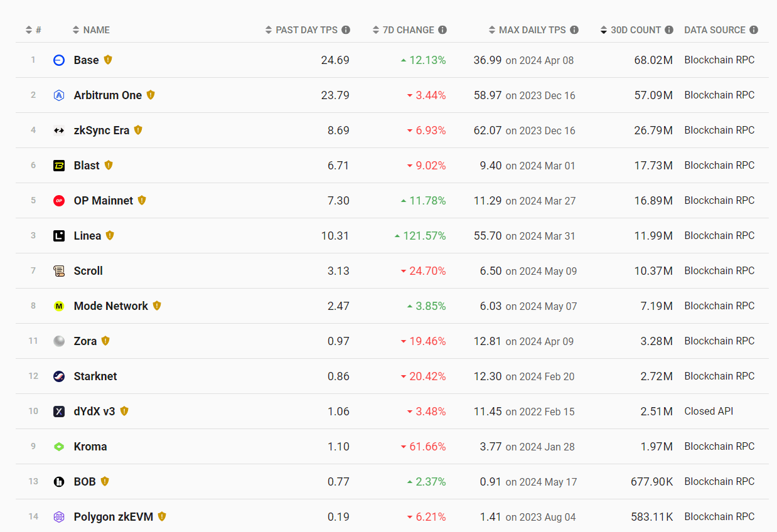Click the shield badge next to Polygon zkEVM

click(162, 517)
